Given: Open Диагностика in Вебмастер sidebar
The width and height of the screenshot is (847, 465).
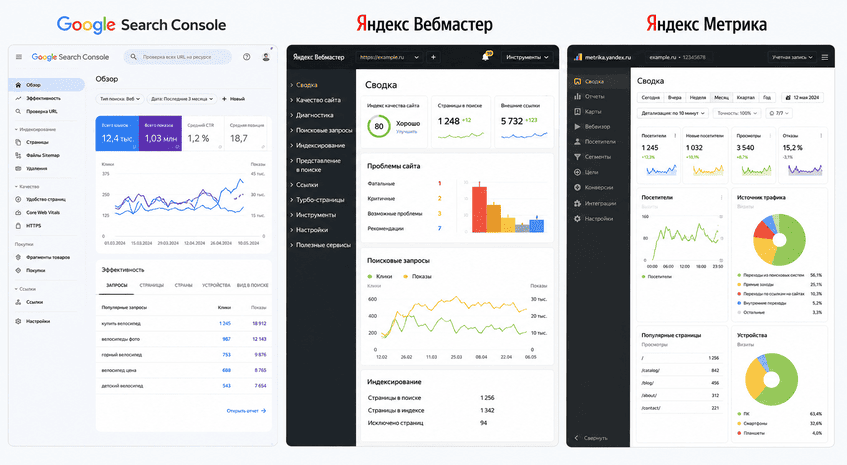Looking at the screenshot, I should click(x=312, y=115).
